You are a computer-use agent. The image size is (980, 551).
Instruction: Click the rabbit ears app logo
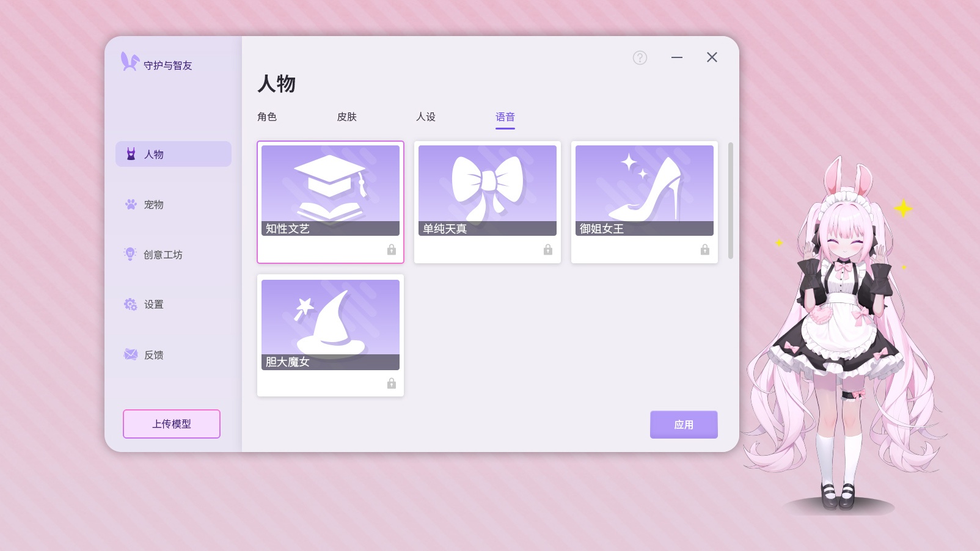coord(130,62)
